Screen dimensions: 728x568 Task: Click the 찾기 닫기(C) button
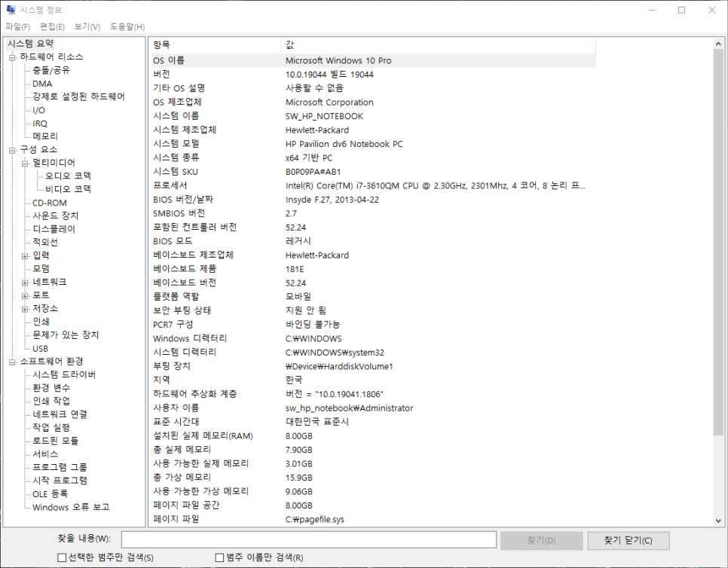point(629,540)
